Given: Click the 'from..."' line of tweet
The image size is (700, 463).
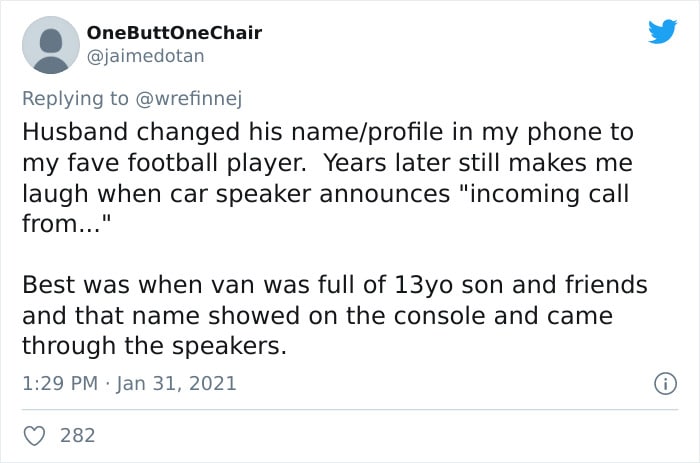Looking at the screenshot, I should tap(67, 223).
